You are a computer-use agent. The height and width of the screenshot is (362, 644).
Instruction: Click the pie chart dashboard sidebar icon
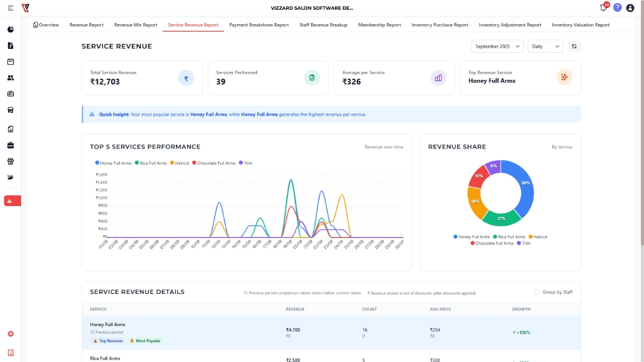pyautogui.click(x=11, y=30)
